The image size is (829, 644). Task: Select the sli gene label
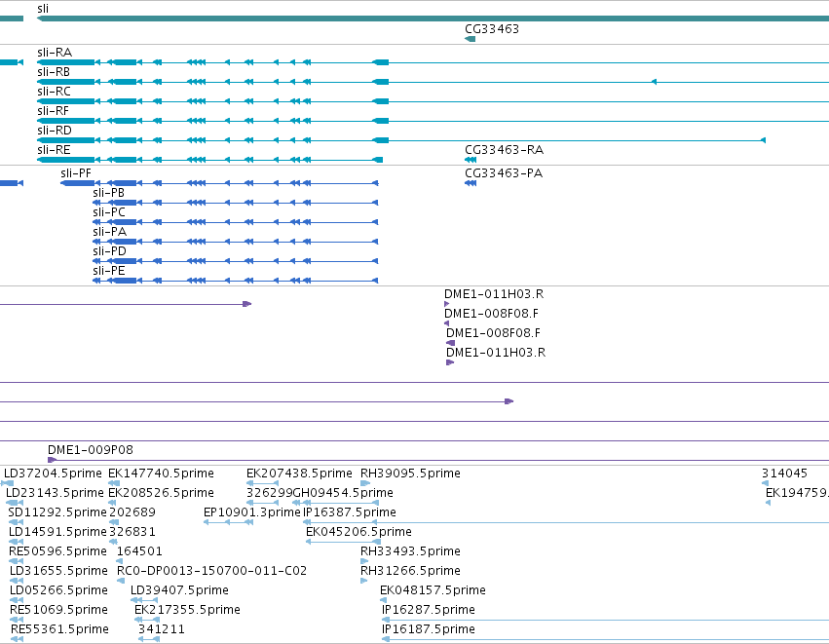pyautogui.click(x=43, y=9)
